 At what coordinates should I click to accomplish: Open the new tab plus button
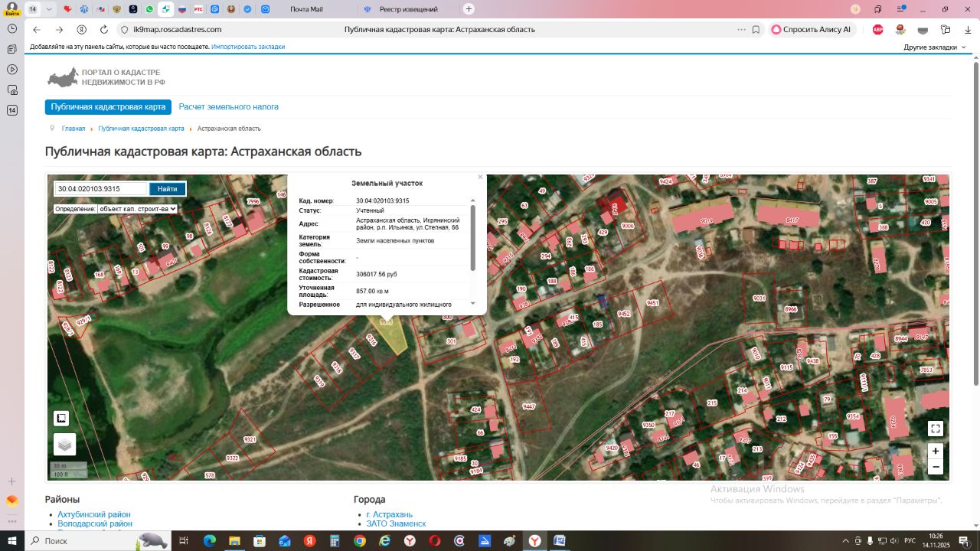coord(469,9)
